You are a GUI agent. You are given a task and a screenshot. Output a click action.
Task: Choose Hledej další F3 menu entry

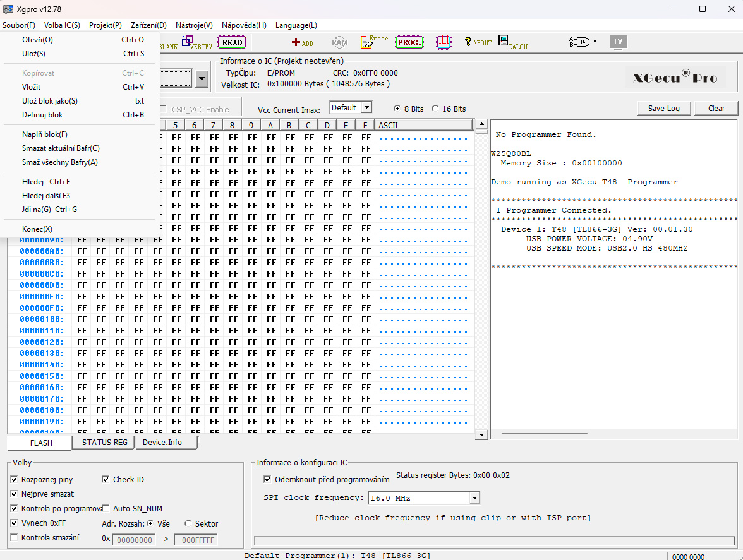[x=80, y=196]
